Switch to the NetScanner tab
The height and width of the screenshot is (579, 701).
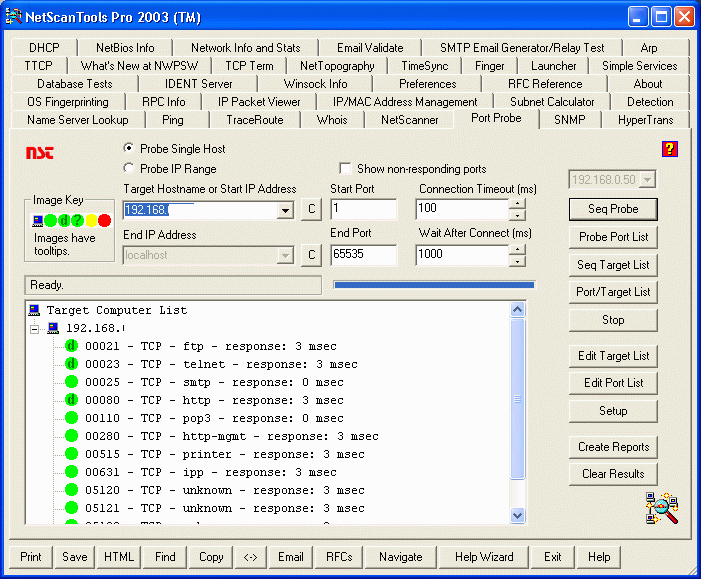(x=410, y=120)
